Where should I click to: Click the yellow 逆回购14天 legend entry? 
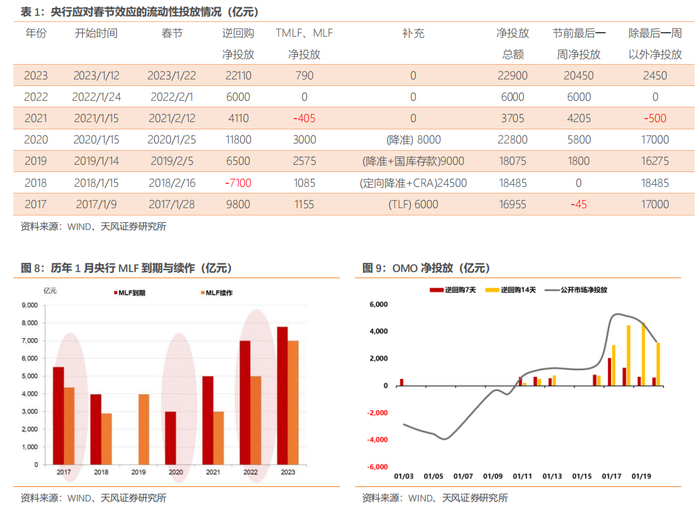coord(510,290)
